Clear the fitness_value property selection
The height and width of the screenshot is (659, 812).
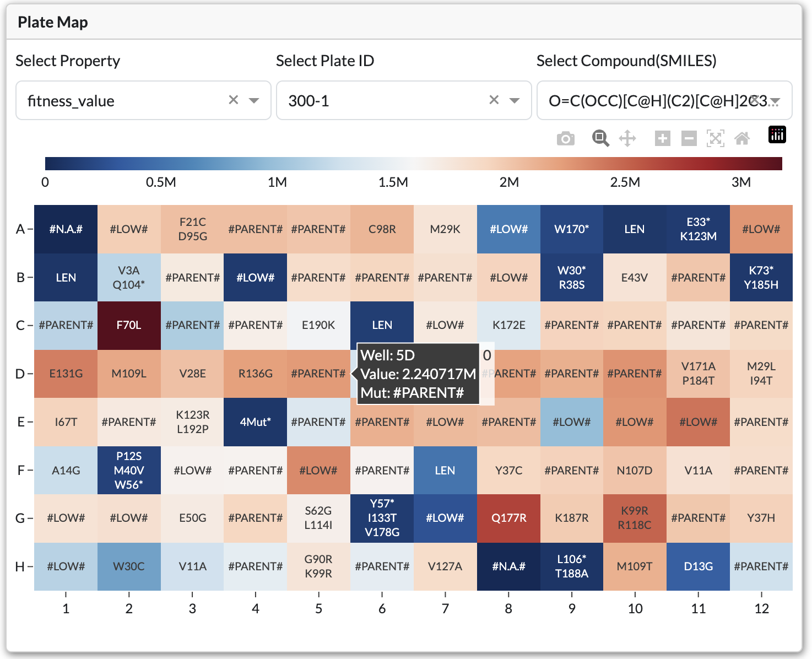point(234,100)
